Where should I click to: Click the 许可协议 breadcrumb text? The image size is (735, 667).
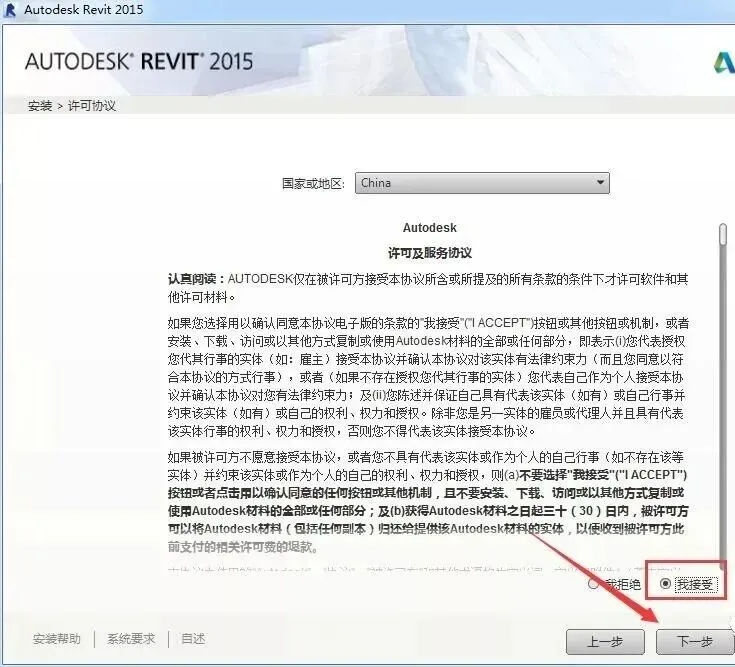tap(92, 105)
